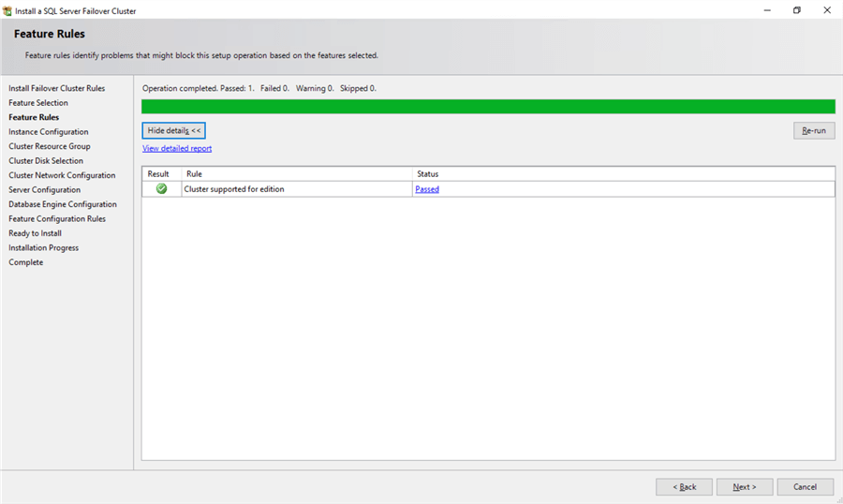Viewport: 843px width, 504px height.
Task: Select Cluster Disk Selection step
Action: point(46,161)
